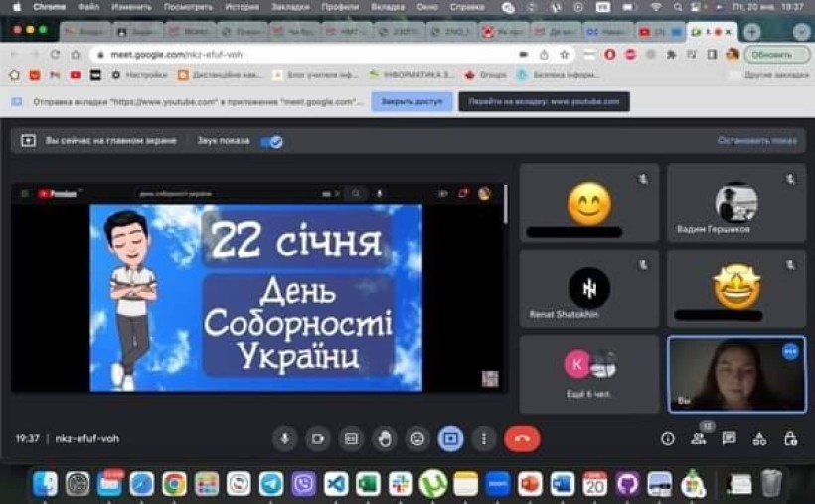This screenshot has width=815, height=504.
Task: Open the Settings bookmark
Action: (139, 75)
